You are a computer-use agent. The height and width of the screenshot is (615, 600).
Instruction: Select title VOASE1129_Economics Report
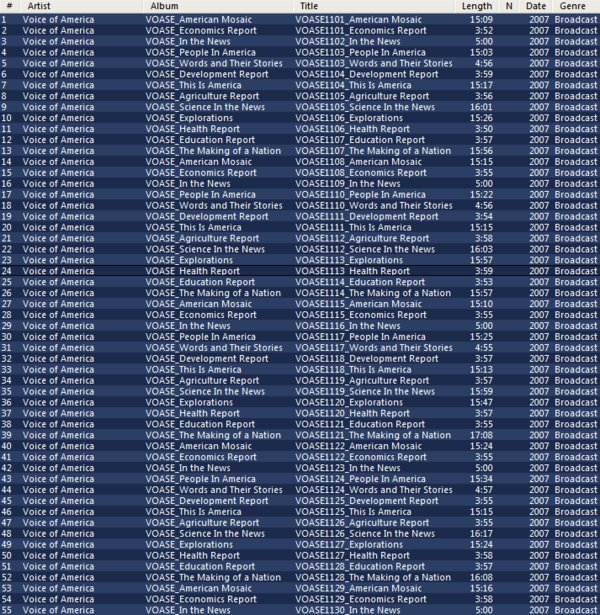(x=361, y=599)
